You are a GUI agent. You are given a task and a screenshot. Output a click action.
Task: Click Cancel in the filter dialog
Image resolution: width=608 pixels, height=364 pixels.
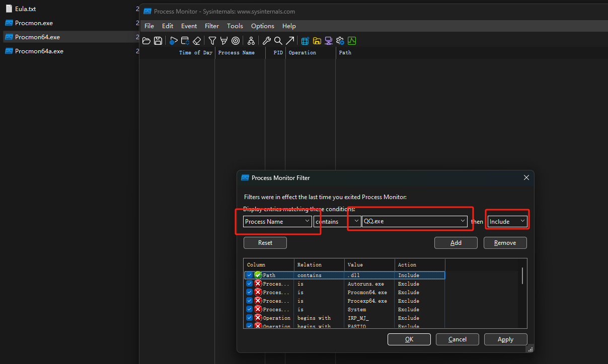[458, 339]
